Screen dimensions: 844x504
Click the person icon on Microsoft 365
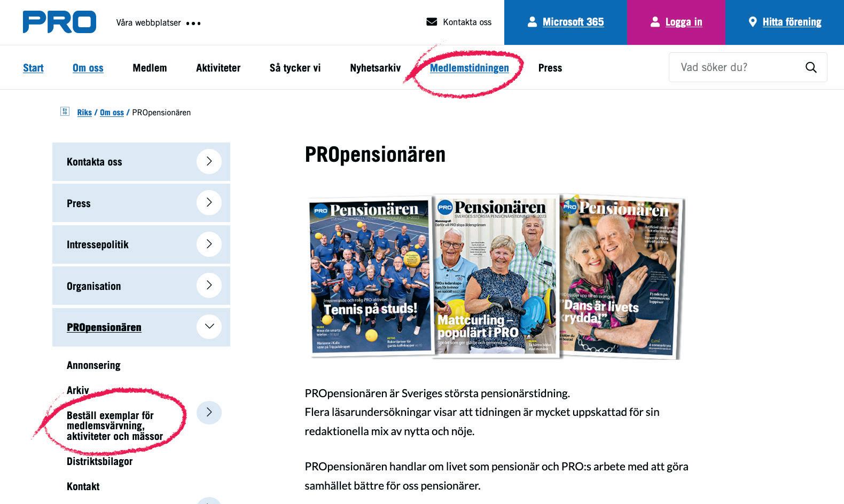[532, 22]
